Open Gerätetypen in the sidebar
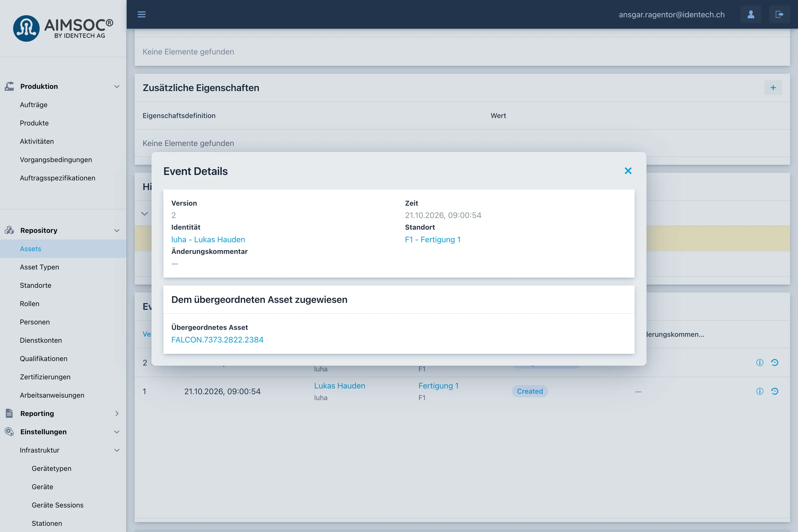 (x=51, y=468)
